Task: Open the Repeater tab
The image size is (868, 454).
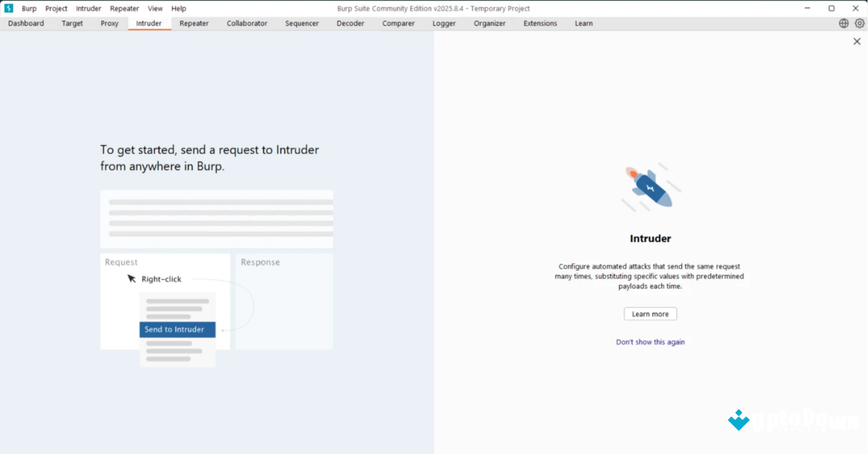Action: (x=193, y=23)
